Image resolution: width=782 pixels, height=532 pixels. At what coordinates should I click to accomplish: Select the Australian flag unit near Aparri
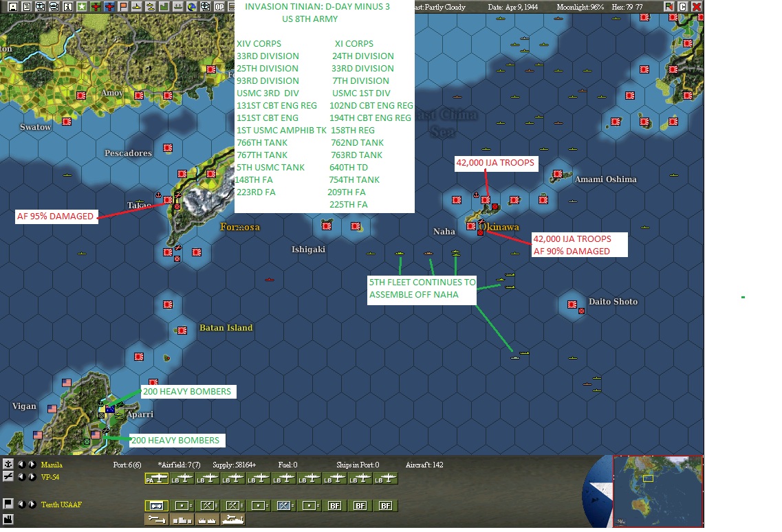coord(110,410)
